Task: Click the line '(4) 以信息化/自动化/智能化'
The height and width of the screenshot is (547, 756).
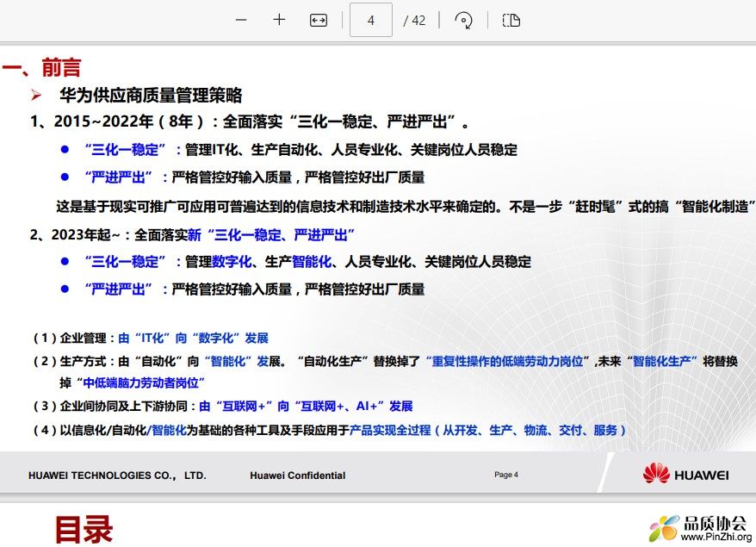Action: tap(329, 430)
